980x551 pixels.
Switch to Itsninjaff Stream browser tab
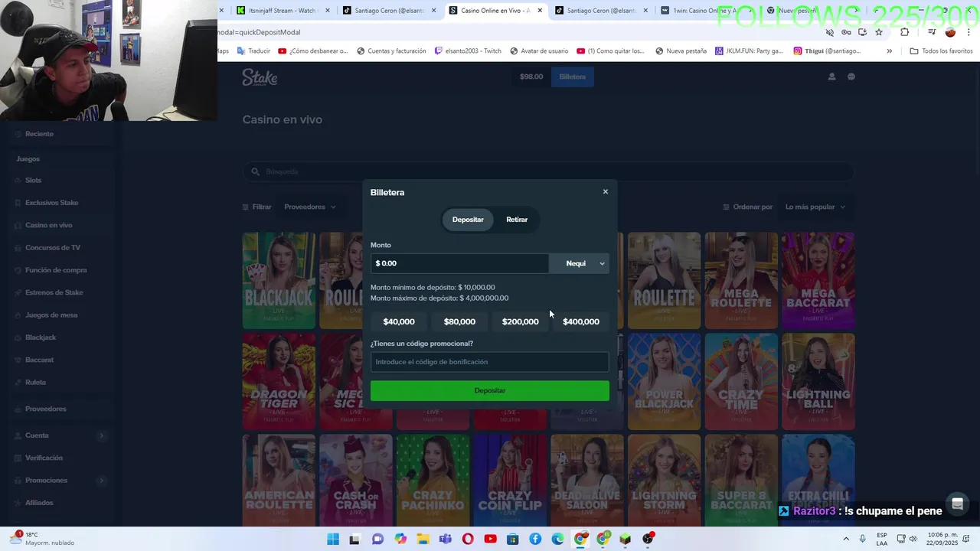(x=283, y=11)
